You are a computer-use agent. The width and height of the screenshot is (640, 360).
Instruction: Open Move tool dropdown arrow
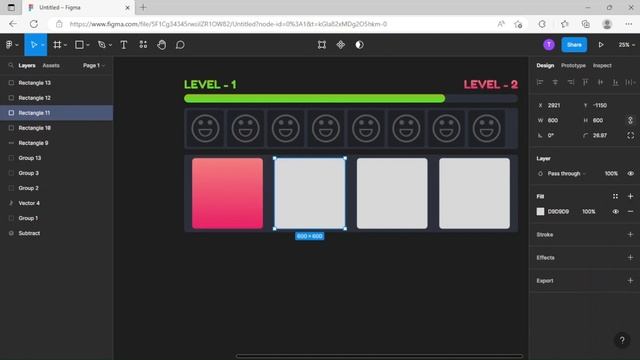[x=42, y=45]
